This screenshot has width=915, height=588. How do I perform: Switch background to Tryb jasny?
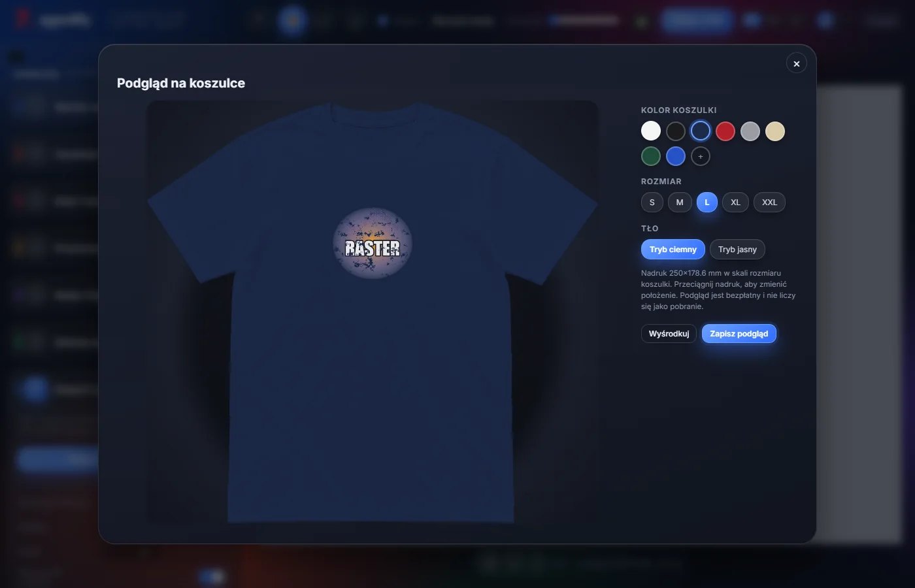tap(737, 250)
